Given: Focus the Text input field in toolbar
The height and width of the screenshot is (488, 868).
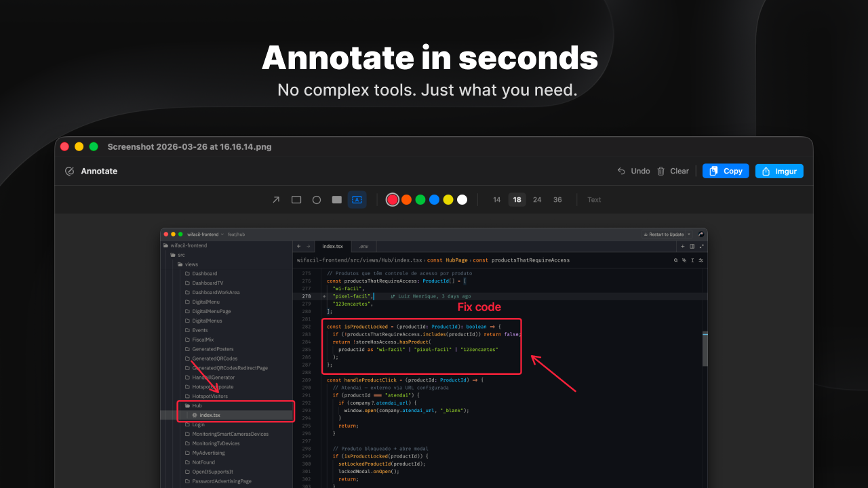Looking at the screenshot, I should tap(594, 200).
